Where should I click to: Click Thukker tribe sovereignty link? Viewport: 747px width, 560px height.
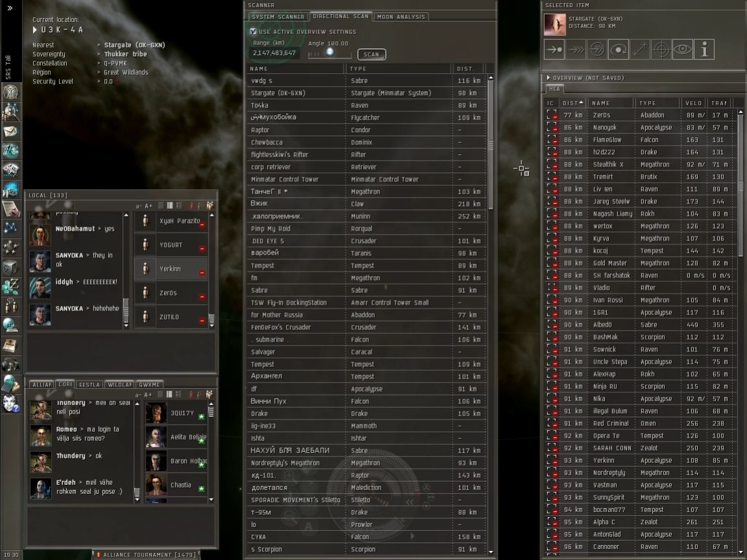[x=125, y=54]
